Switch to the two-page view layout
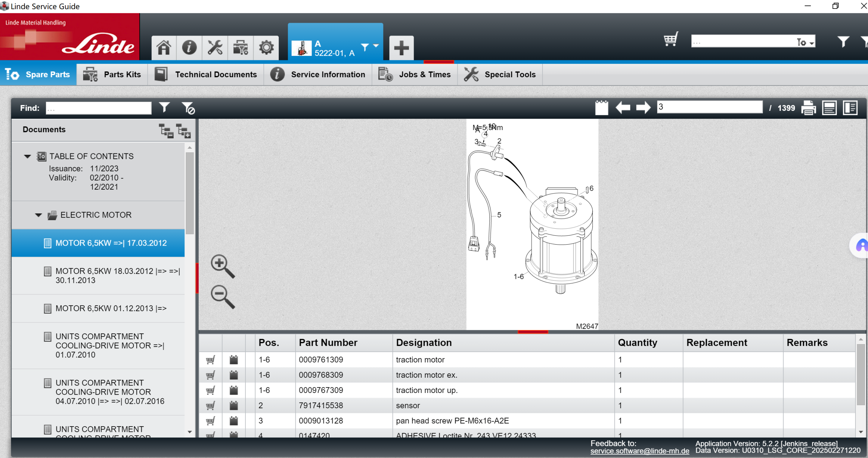The height and width of the screenshot is (458, 868). 851,108
